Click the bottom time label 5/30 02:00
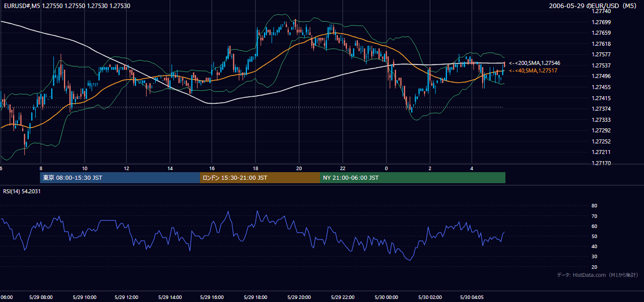Viewport: 644px width, 302px height. [x=430, y=297]
